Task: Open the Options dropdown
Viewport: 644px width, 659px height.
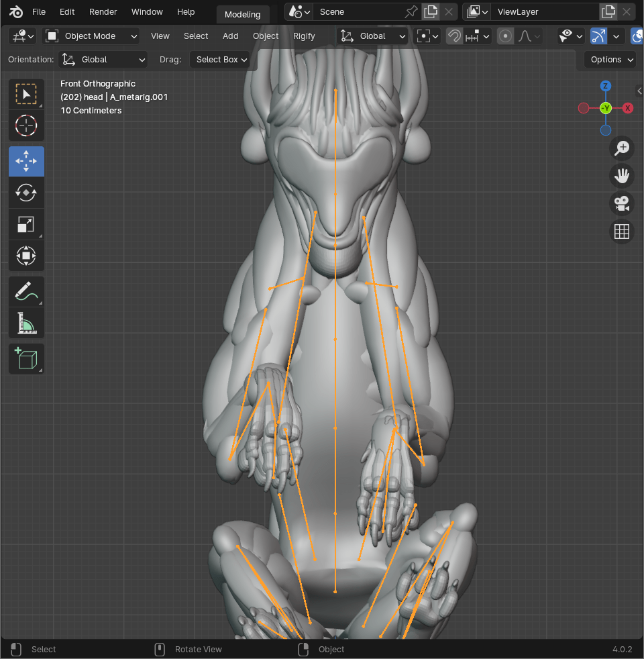Action: tap(610, 60)
